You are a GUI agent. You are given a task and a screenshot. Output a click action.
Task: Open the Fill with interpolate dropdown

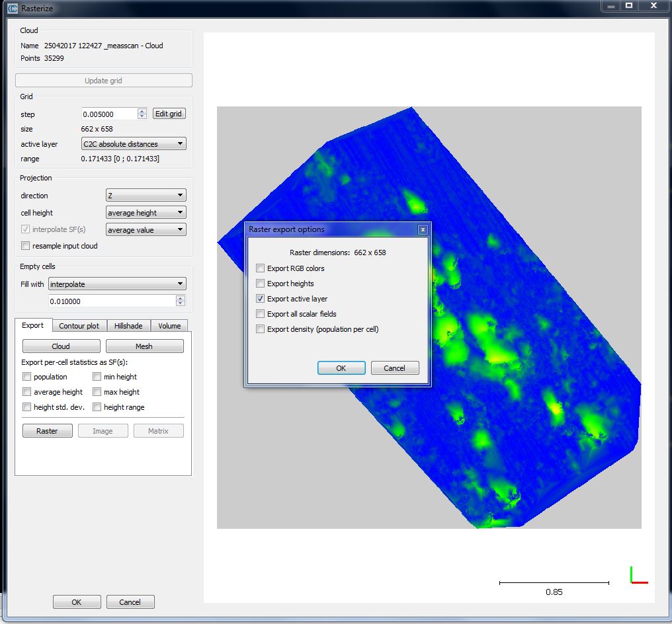coord(117,284)
